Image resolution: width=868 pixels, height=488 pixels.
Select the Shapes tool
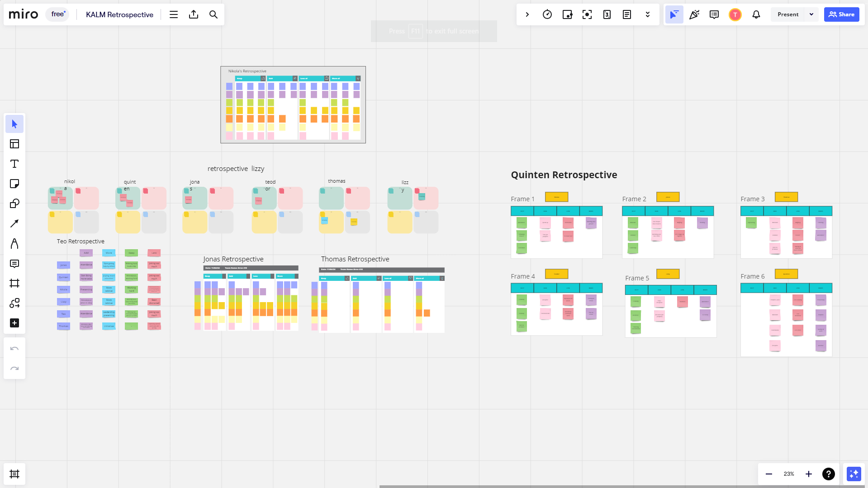(14, 204)
